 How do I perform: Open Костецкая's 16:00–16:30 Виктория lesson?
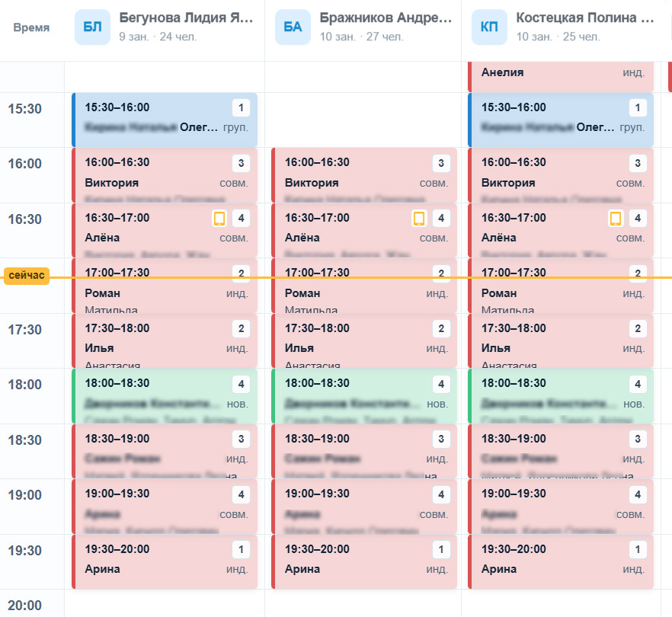(561, 175)
